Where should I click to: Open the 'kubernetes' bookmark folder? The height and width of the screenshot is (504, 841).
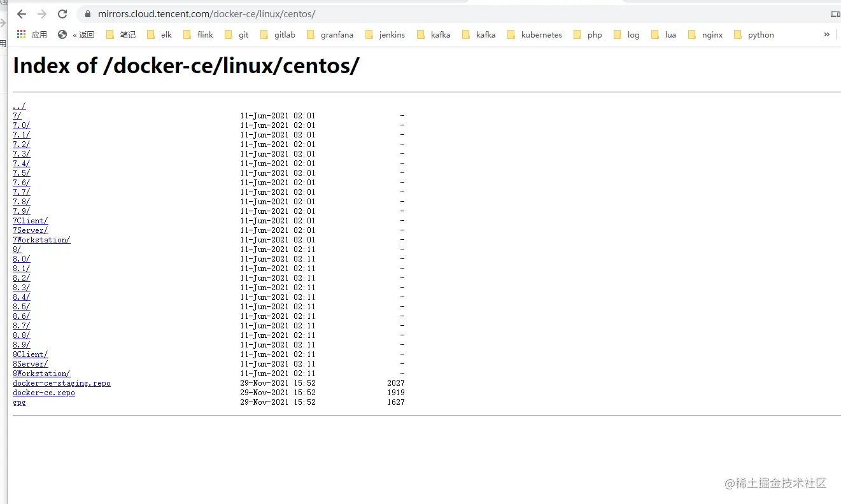point(534,34)
